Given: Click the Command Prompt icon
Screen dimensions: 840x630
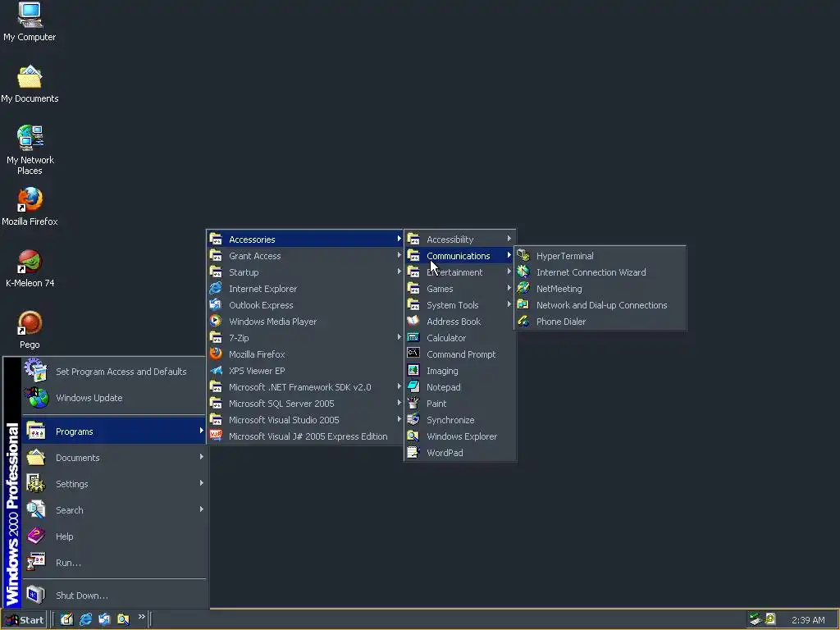Looking at the screenshot, I should 413,354.
